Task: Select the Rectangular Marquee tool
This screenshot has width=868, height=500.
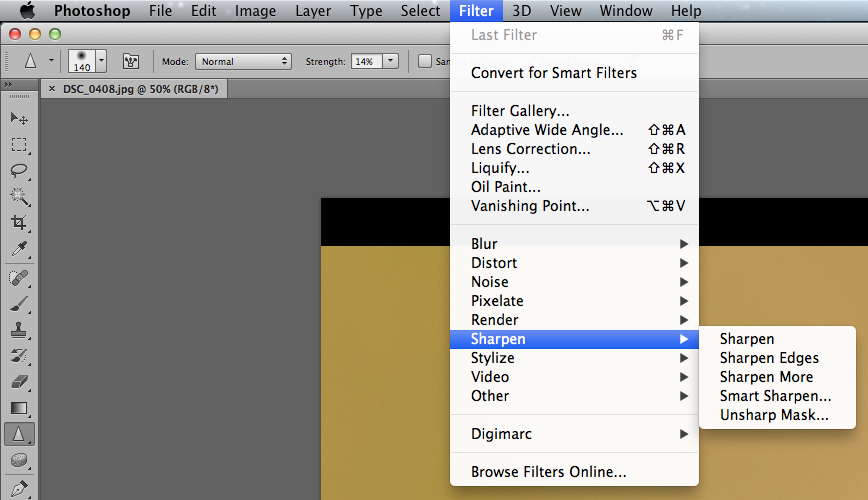Action: coord(19,144)
